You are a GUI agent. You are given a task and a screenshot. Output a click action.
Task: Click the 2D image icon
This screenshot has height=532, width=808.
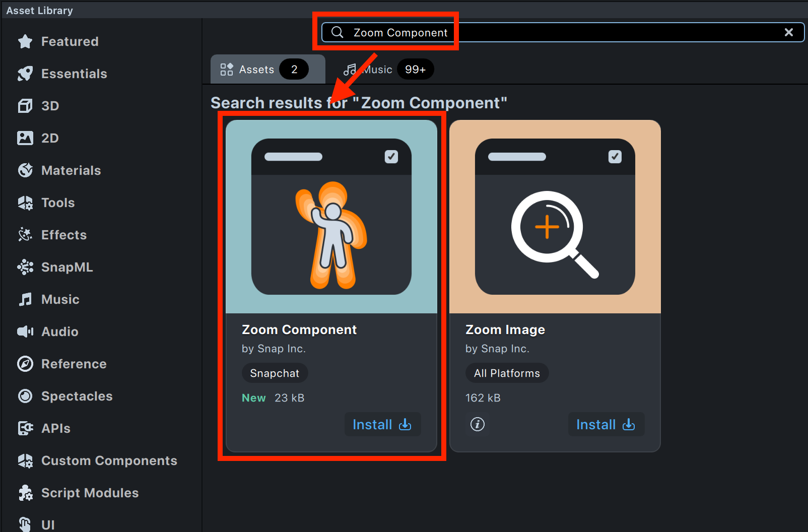coord(25,138)
